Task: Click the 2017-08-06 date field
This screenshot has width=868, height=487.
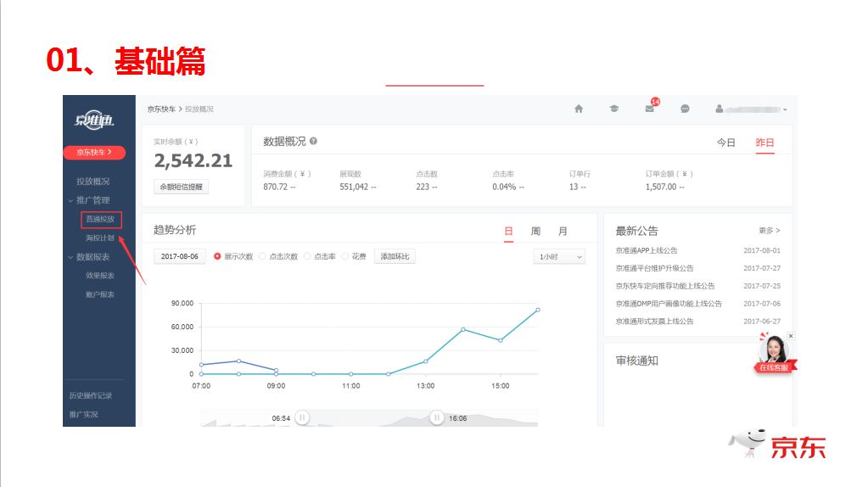Action: pos(179,256)
